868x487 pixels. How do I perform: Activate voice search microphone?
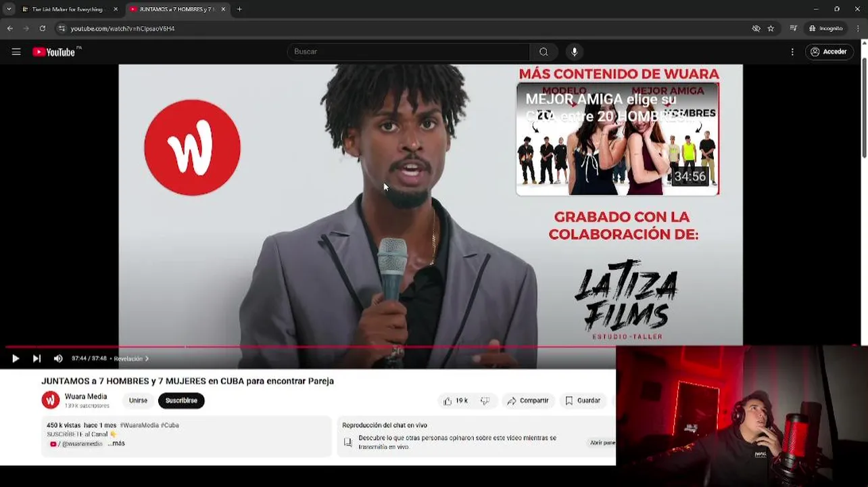coord(575,52)
